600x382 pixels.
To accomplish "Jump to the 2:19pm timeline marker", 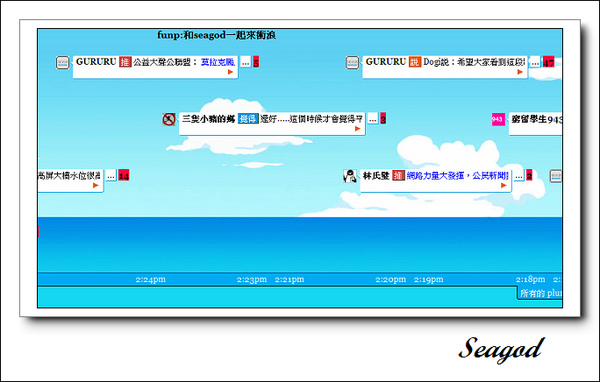I will 429,279.
